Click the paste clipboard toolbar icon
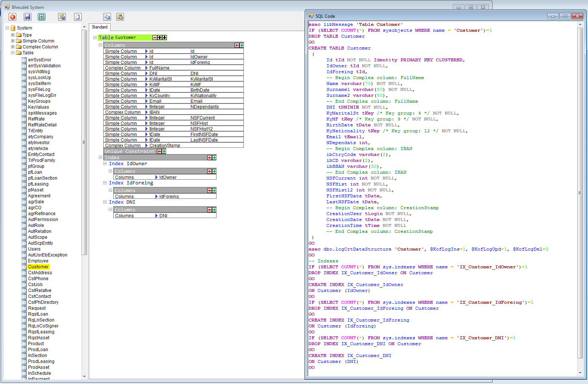Viewport: 588px width, 384px height. click(120, 17)
